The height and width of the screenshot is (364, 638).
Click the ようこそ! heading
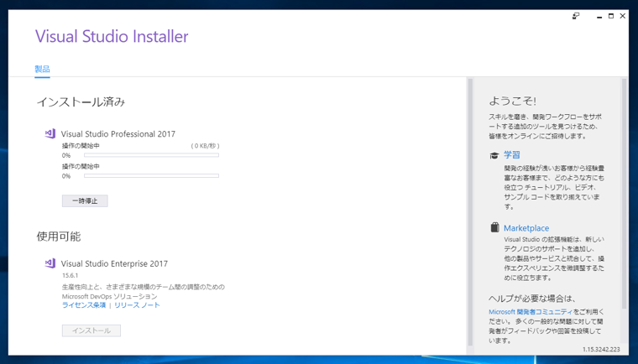tap(512, 101)
